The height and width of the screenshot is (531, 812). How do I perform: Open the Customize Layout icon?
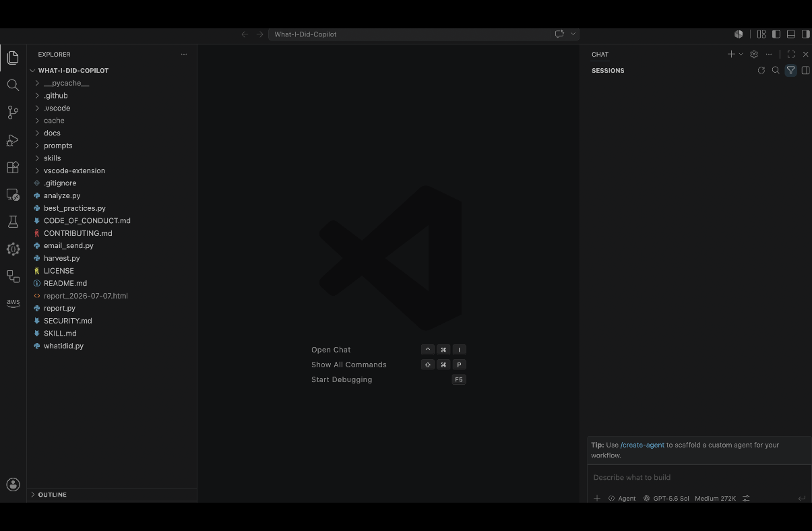tap(761, 34)
